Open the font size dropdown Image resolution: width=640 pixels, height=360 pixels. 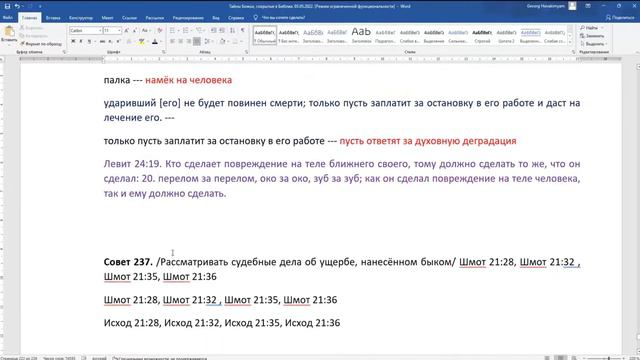pos(119,31)
